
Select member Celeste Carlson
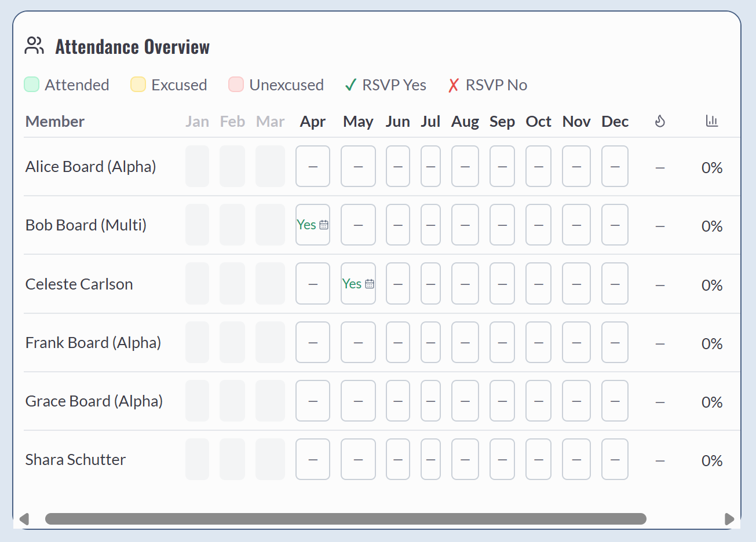click(79, 284)
